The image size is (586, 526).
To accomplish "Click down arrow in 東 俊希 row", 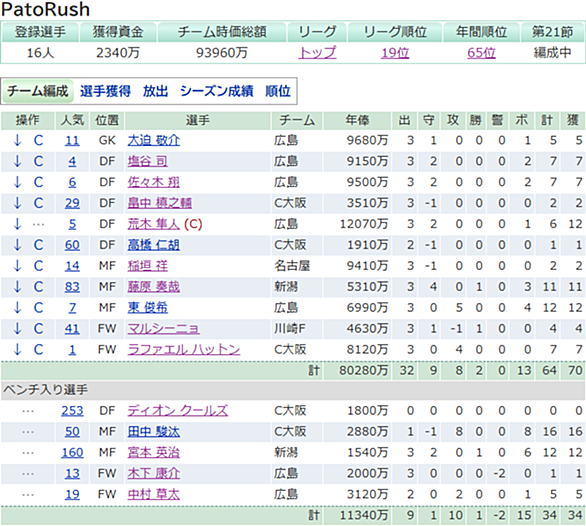I will (x=17, y=308).
